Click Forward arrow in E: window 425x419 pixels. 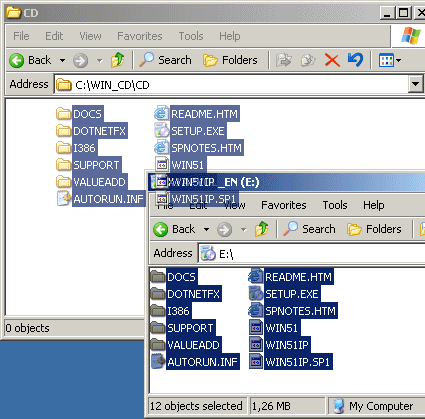(224, 230)
